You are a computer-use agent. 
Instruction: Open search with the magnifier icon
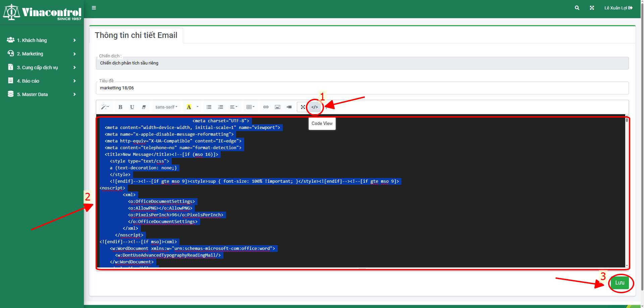[577, 8]
